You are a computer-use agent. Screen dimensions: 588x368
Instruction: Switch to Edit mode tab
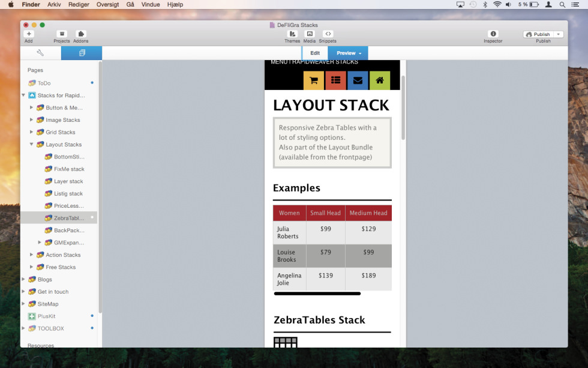point(315,53)
